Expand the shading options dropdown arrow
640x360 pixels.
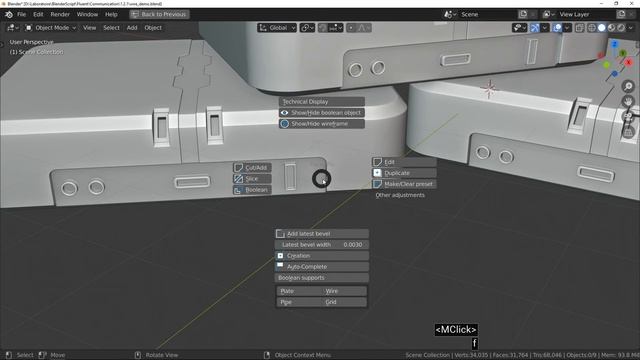[631, 28]
